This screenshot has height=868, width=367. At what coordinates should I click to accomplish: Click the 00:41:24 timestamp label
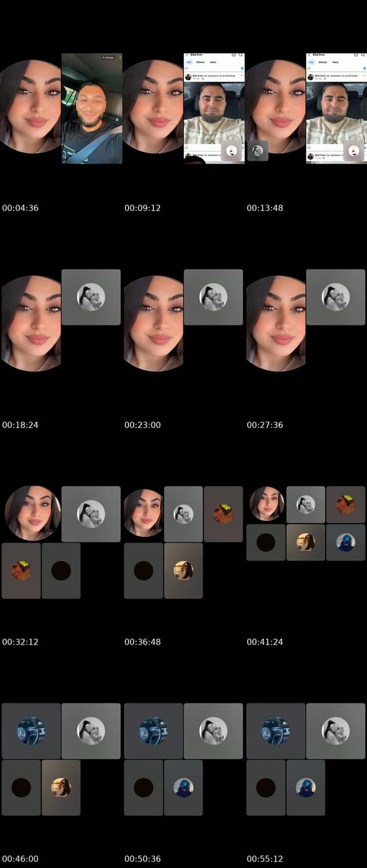[265, 642]
